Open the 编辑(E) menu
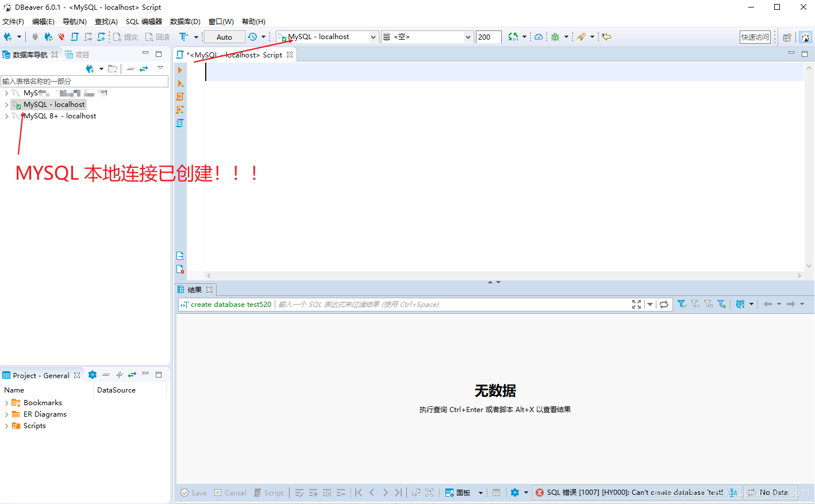Screen dimensions: 815x504 (43, 21)
